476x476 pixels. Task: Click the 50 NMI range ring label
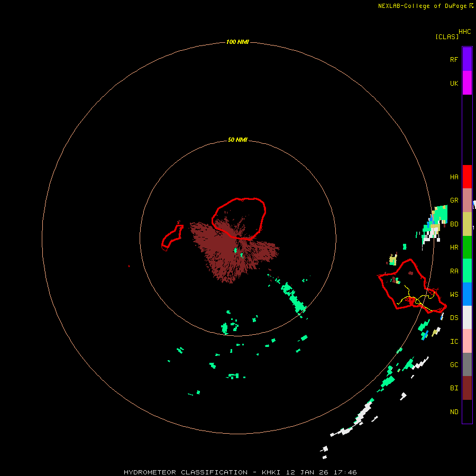click(x=237, y=140)
